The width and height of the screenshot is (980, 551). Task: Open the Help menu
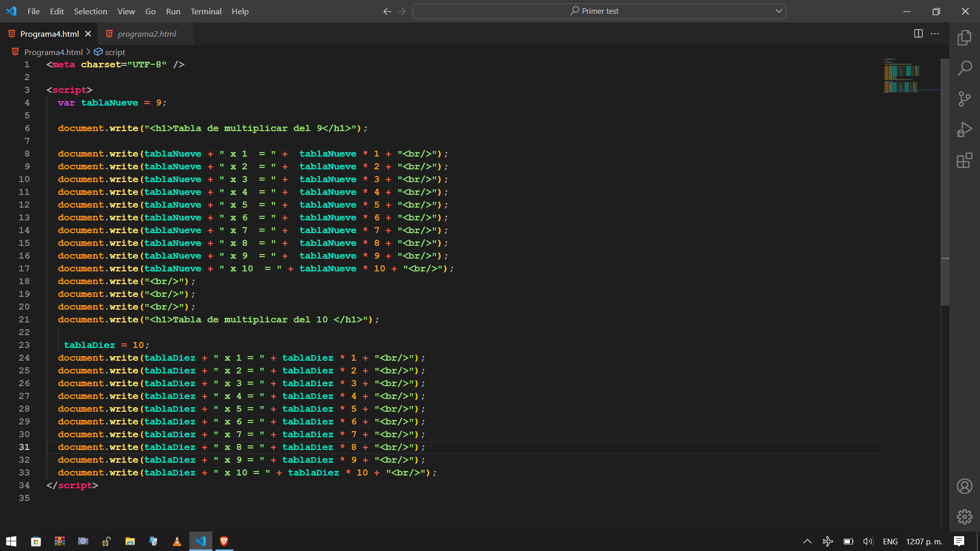240,11
